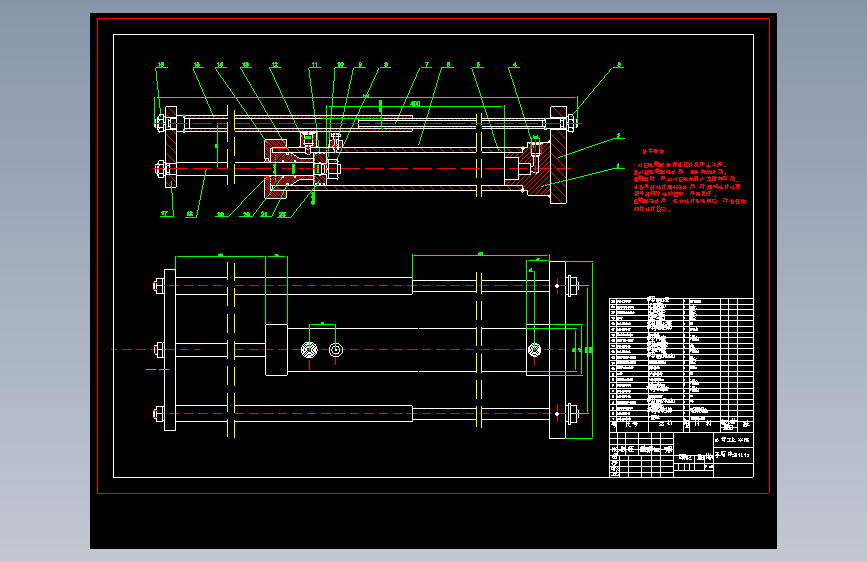Image resolution: width=867 pixels, height=562 pixels.
Task: Pick the 400 dimension value
Action: [415, 103]
